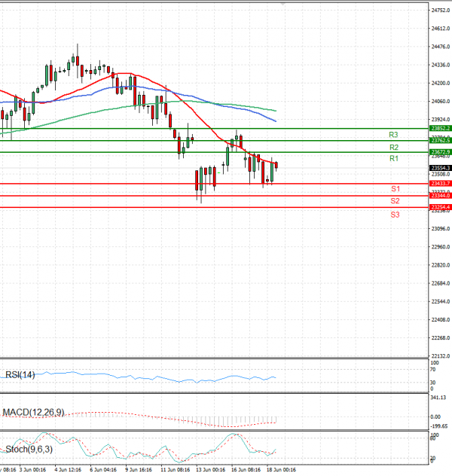Image resolution: width=452 pixels, height=476 pixels.
Task: Select the 23344.0 support price tag
Action: coord(441,196)
